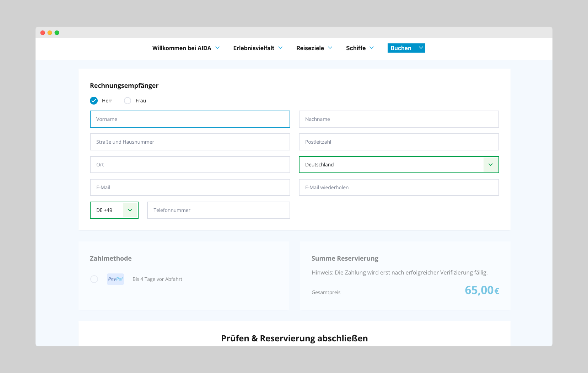588x373 pixels.
Task: Click the Rechnungsempfänger heading
Action: tap(124, 85)
